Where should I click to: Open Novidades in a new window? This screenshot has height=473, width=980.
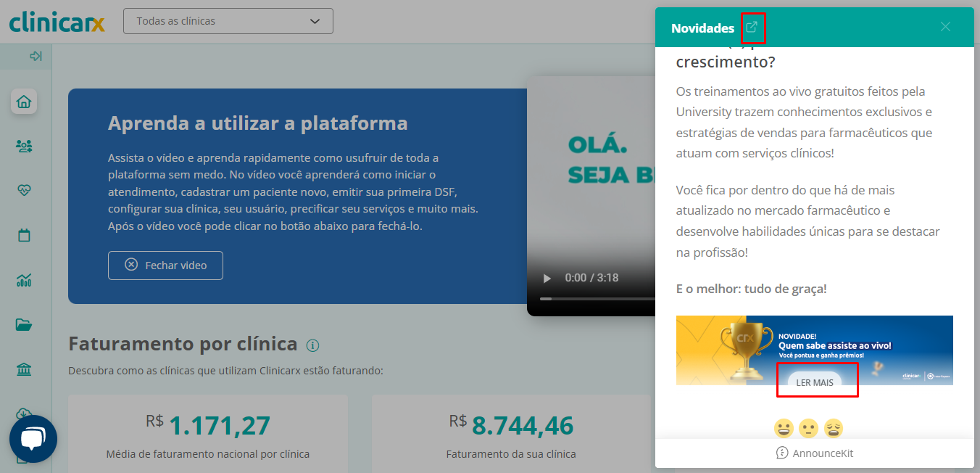click(x=752, y=28)
